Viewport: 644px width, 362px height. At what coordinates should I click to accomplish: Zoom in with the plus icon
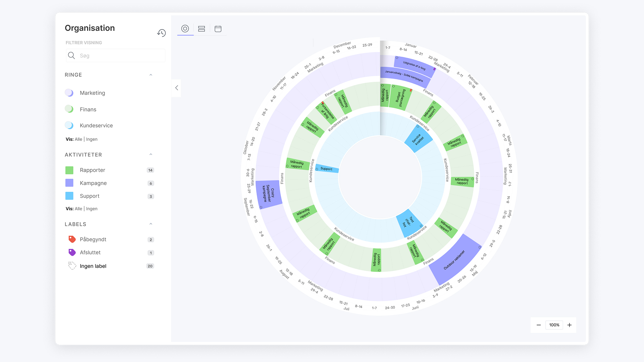click(x=570, y=325)
